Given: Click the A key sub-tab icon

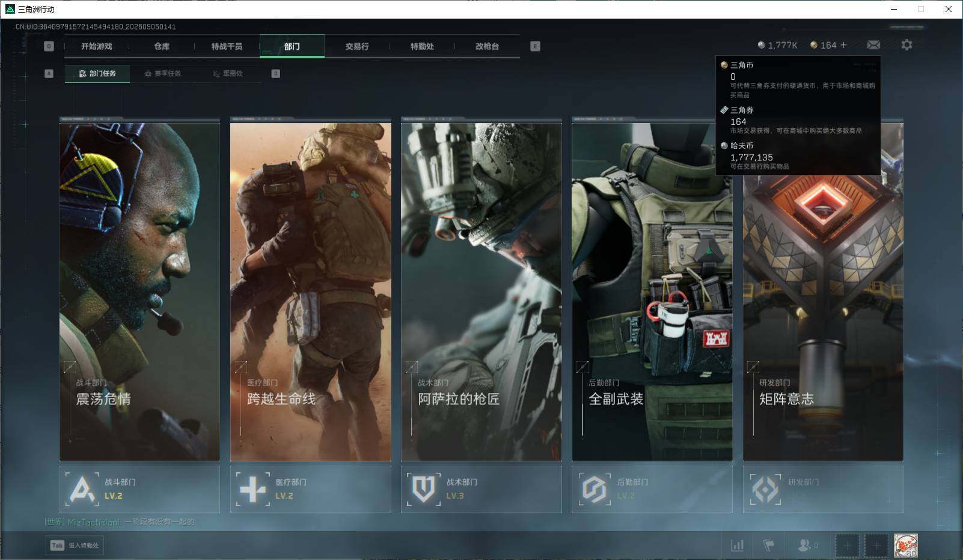Looking at the screenshot, I should [x=49, y=73].
